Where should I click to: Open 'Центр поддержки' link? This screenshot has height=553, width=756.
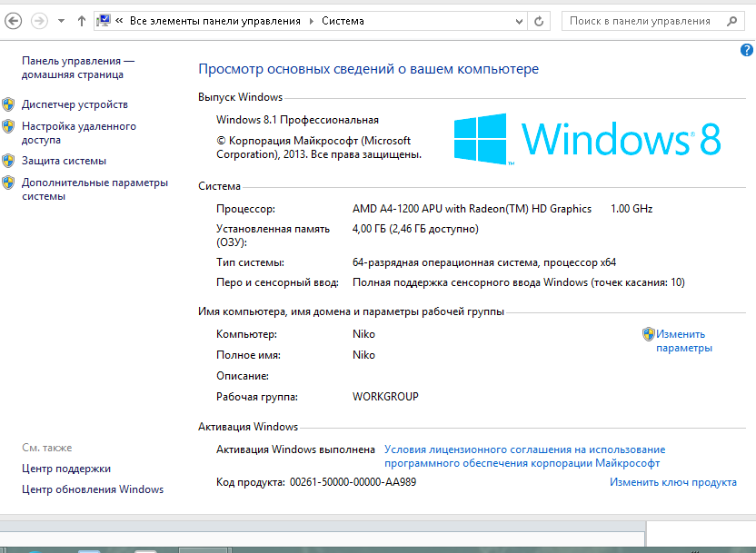pyautogui.click(x=66, y=469)
